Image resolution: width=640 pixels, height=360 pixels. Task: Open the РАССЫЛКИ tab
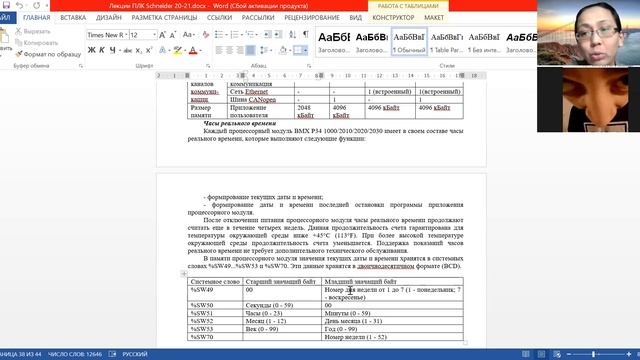[x=258, y=18]
